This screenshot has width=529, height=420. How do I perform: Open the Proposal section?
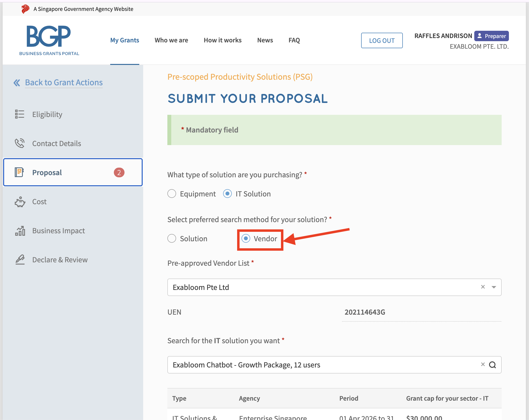(73, 172)
